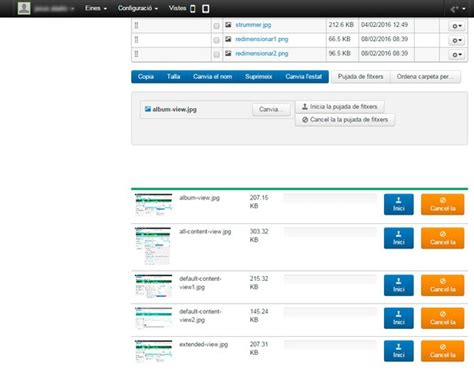Cancel upload of album-view.jpg
The height and width of the screenshot is (370, 474).
(x=443, y=204)
